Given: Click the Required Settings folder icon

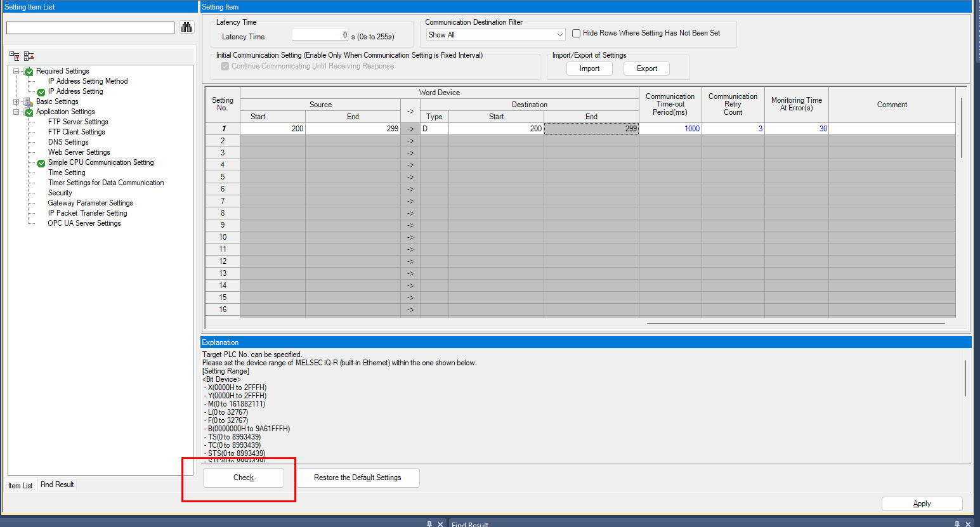Looking at the screenshot, I should pos(28,71).
